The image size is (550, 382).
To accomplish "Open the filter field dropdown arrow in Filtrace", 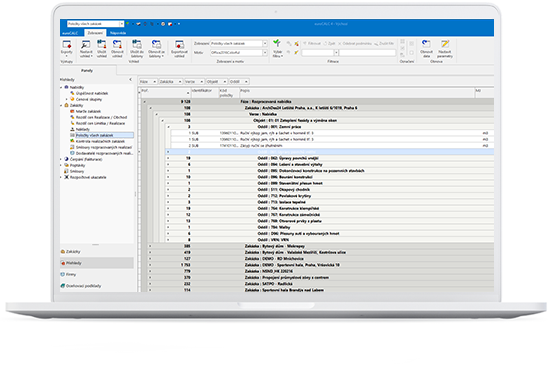I will pyautogui.click(x=336, y=53).
